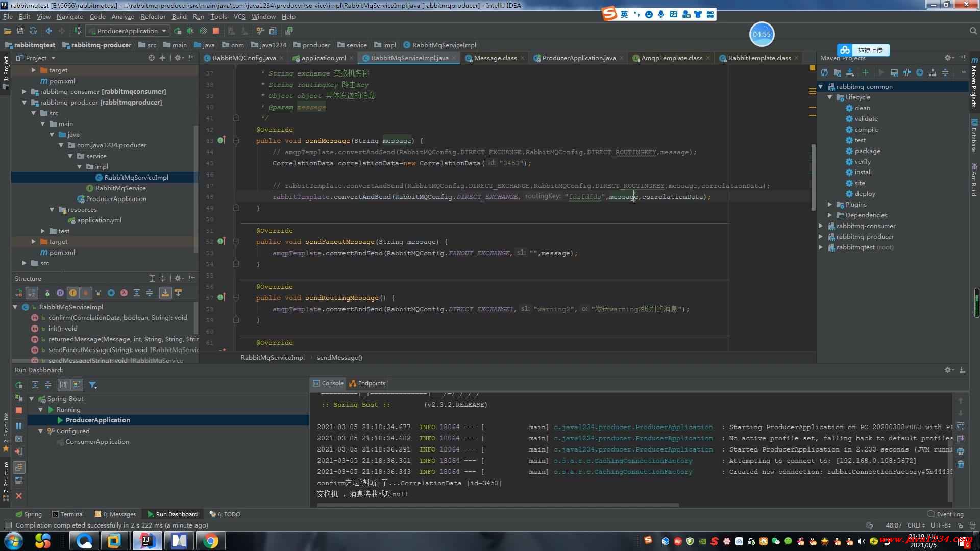The width and height of the screenshot is (980, 551).
Task: Click the search magnifier icon top right
Action: point(973,31)
